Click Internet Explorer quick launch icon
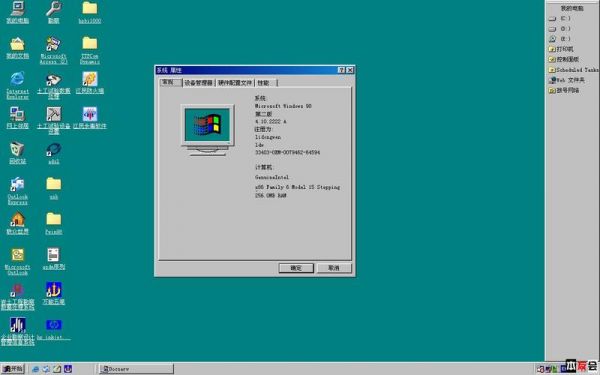Viewport: 600px width, 375px height. pyautogui.click(x=36, y=369)
